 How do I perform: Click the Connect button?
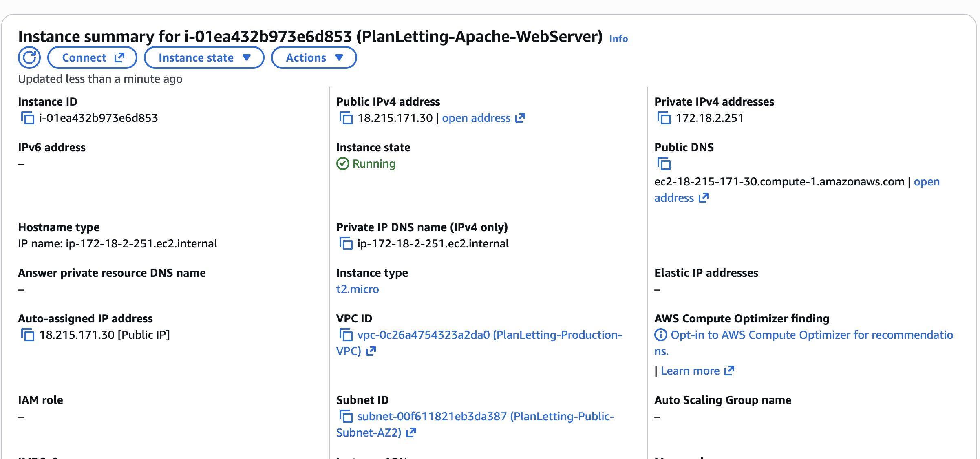tap(92, 57)
